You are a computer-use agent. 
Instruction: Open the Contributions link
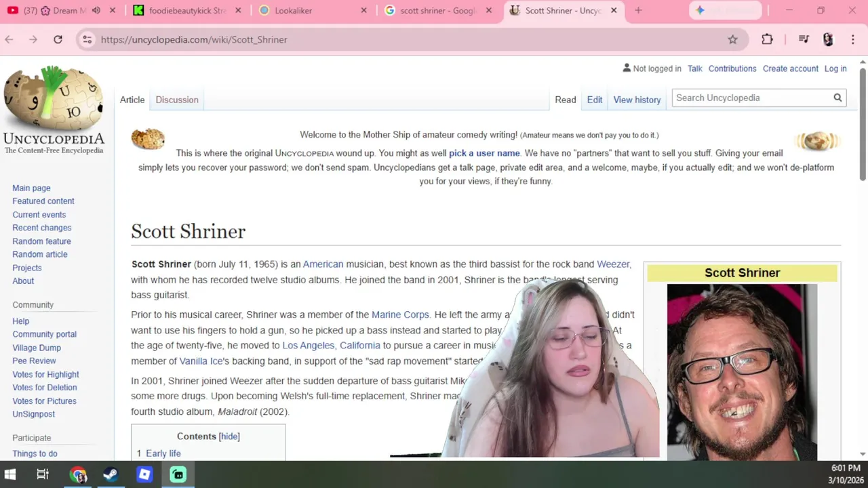(732, 68)
